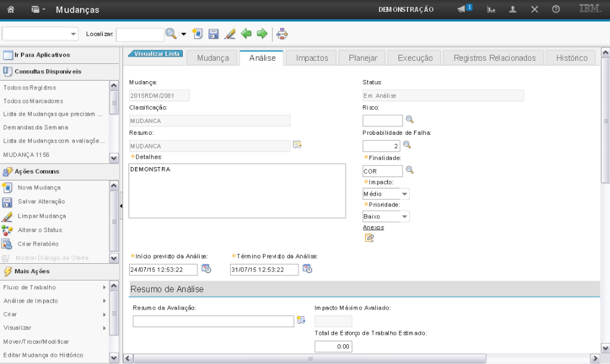Open calendar for Término Previsto da Análise
The image size is (610, 364).
(x=307, y=269)
